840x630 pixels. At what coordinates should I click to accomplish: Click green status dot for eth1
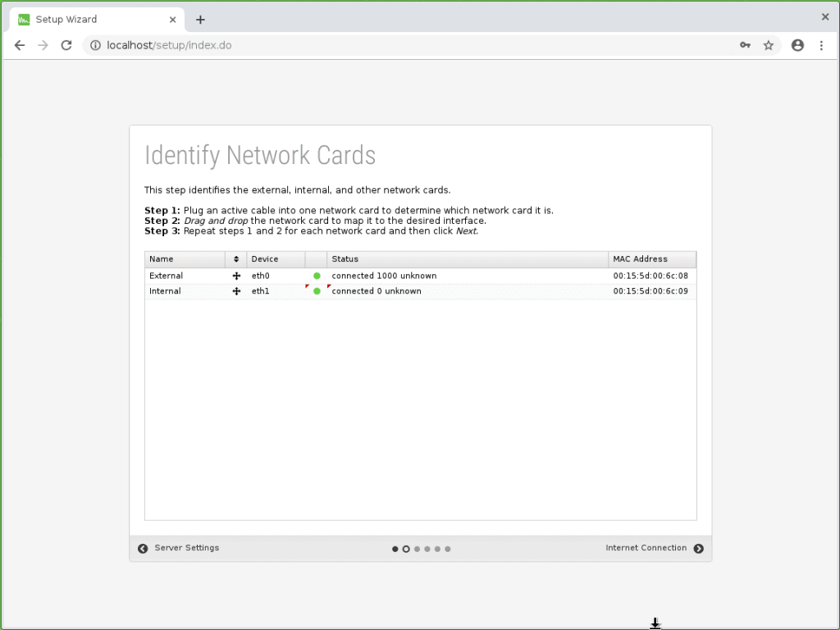317,291
